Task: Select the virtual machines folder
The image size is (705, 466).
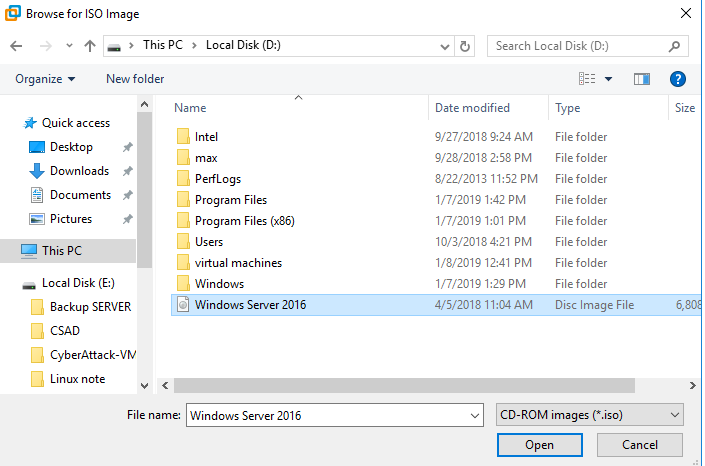Action: 238,263
